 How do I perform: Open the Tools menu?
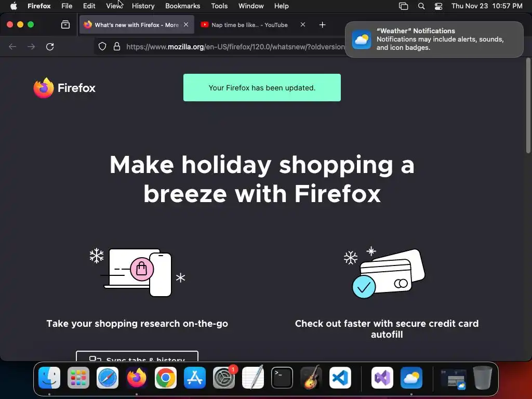pos(219,6)
